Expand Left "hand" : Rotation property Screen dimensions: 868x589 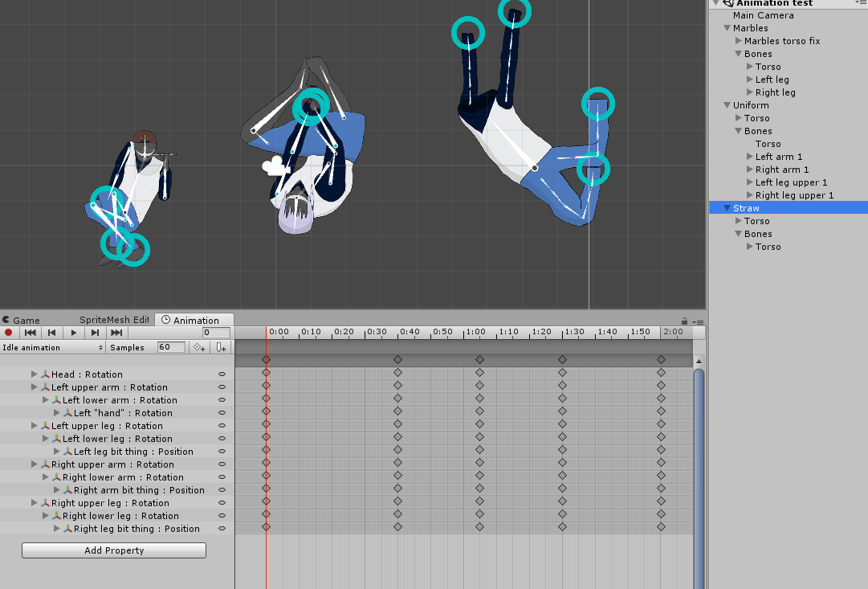pyautogui.click(x=56, y=412)
